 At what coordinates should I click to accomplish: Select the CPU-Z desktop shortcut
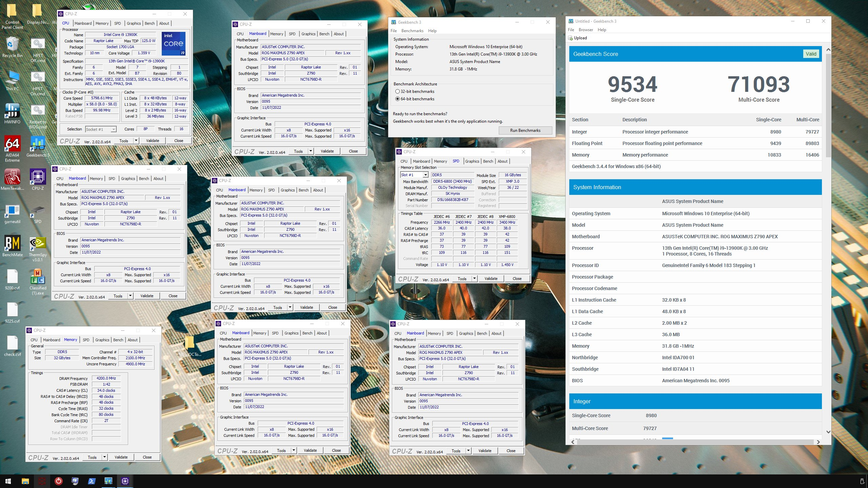[x=38, y=180]
